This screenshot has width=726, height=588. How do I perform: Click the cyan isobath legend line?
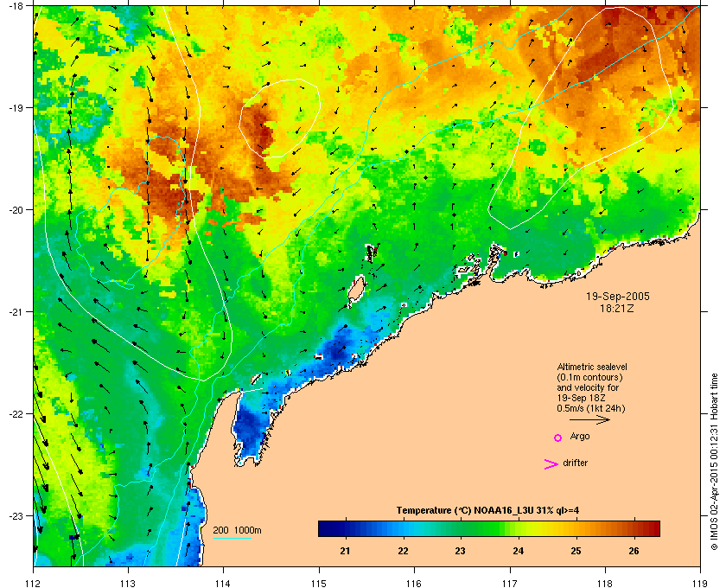click(x=232, y=538)
